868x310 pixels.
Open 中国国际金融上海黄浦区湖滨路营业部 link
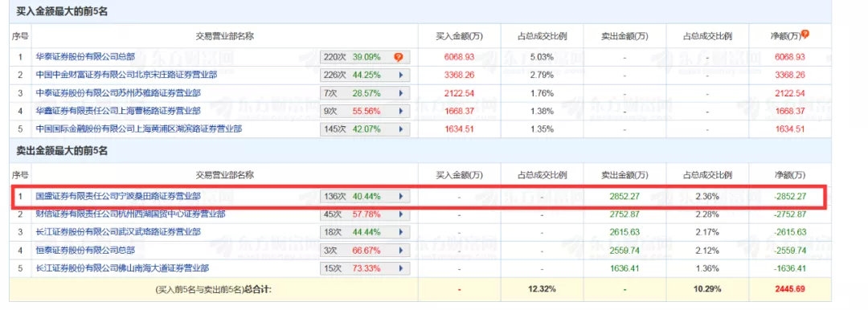coord(138,129)
